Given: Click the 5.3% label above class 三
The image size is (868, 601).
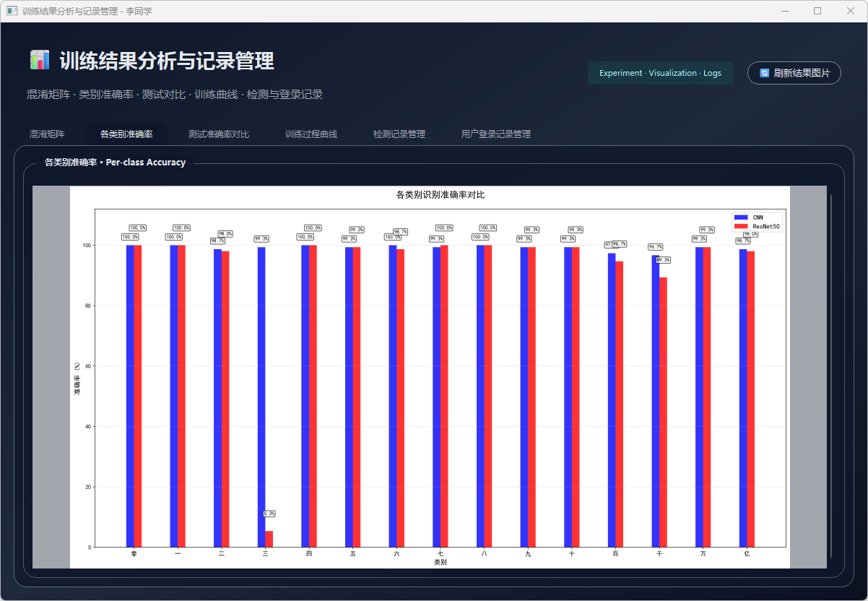Looking at the screenshot, I should (x=269, y=514).
